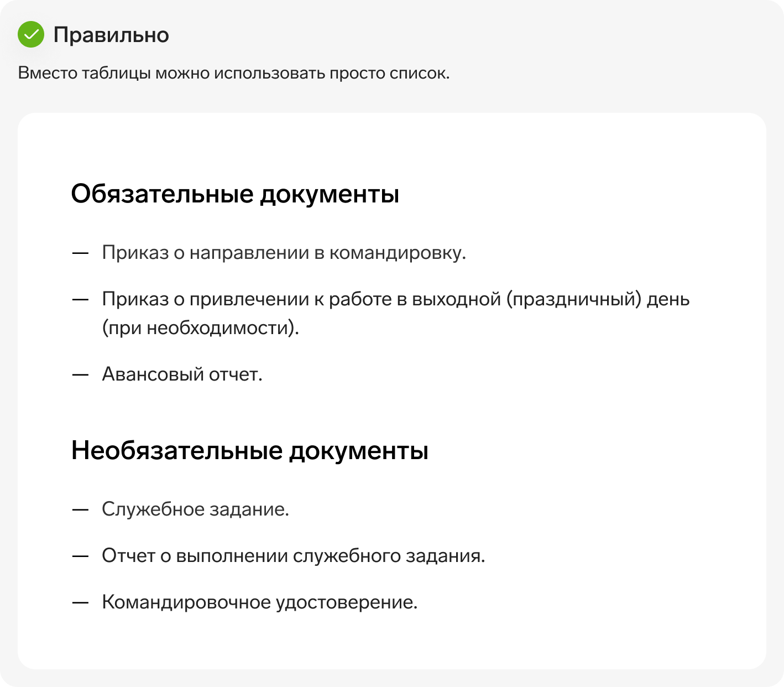Click the list item 'Служебное задание'
Screen dimensions: 784x687
(196, 509)
